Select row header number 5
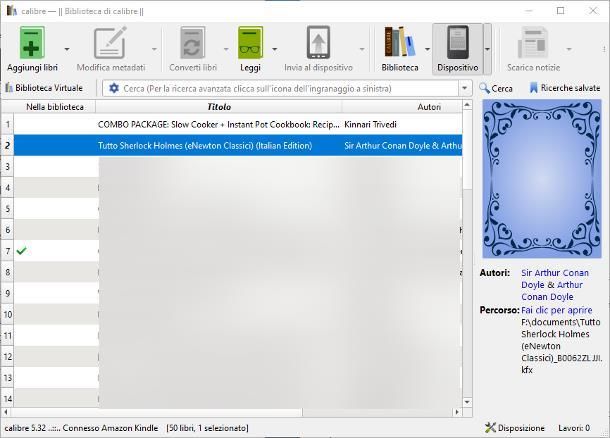The image size is (610, 438). point(7,209)
